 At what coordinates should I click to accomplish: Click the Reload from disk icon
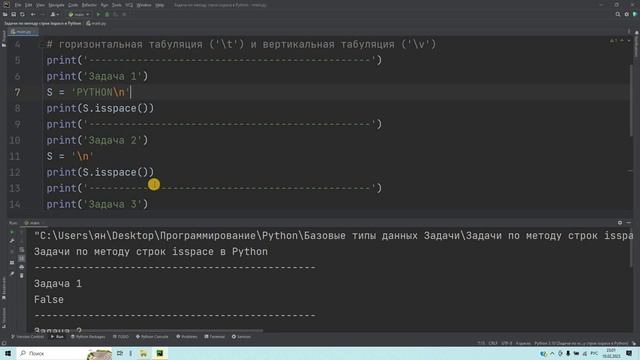click(22, 14)
